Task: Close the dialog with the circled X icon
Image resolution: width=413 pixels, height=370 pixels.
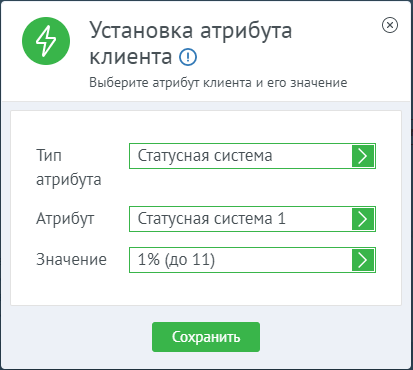Action: tap(390, 25)
